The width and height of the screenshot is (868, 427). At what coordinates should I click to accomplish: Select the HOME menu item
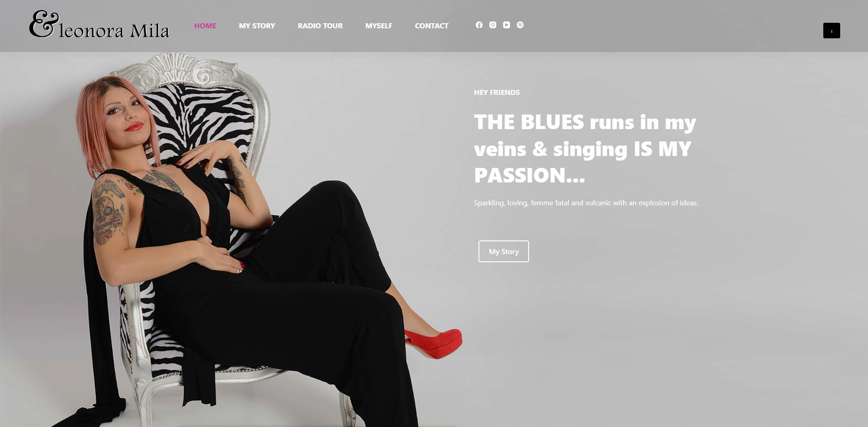205,26
